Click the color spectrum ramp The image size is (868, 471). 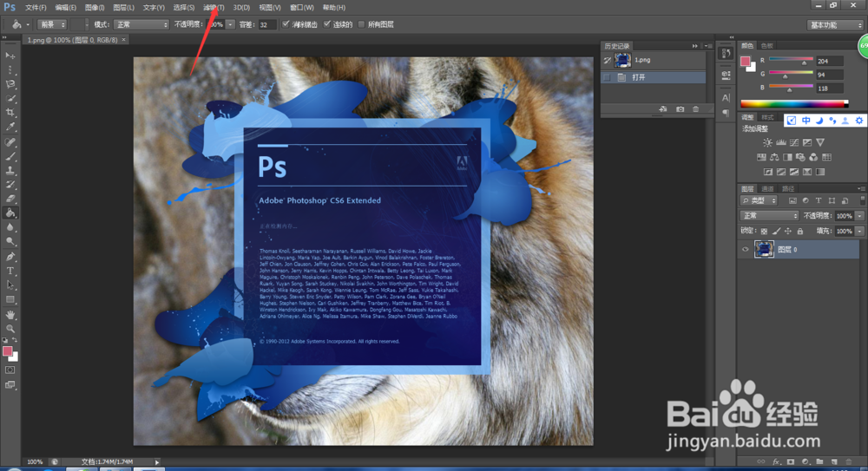(794, 103)
